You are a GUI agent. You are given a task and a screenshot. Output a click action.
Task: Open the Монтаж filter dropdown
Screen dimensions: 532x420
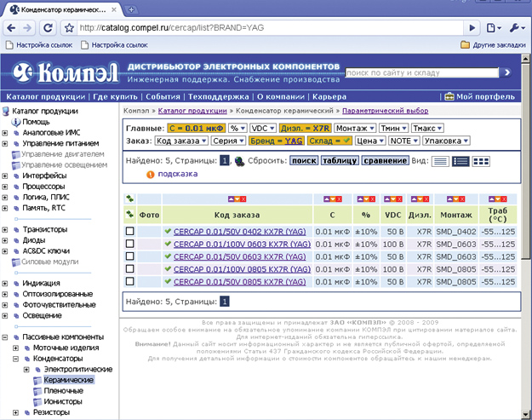(355, 129)
